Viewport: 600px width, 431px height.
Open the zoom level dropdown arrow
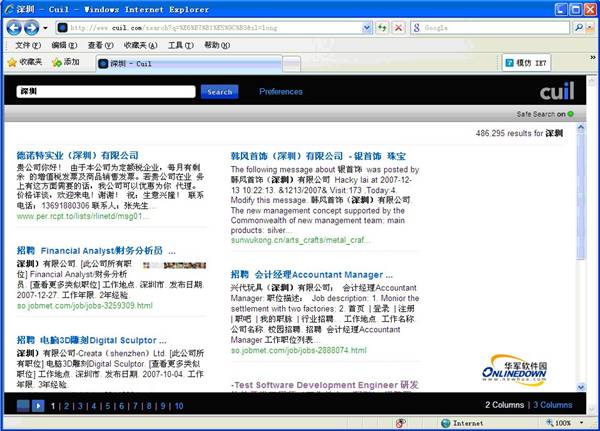coord(582,423)
